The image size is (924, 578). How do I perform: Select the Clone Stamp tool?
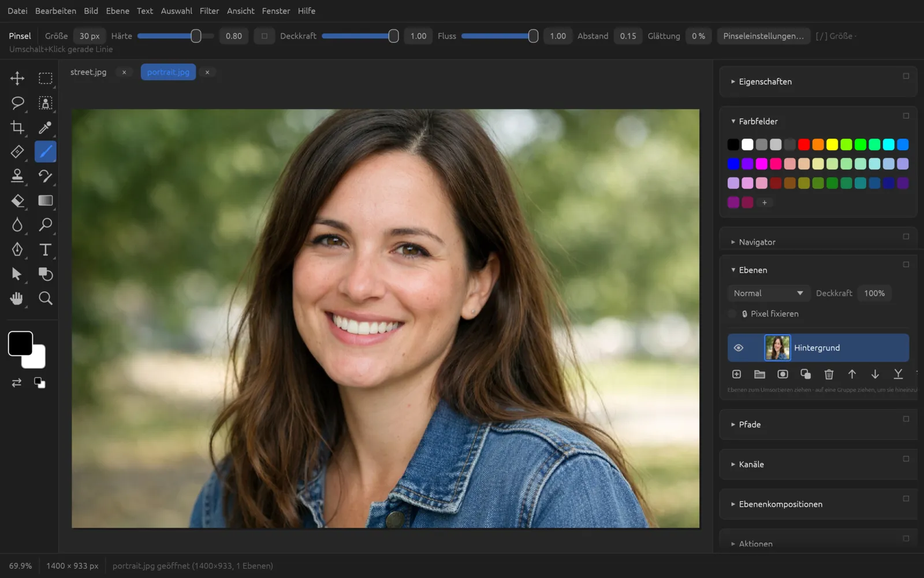coord(17,176)
